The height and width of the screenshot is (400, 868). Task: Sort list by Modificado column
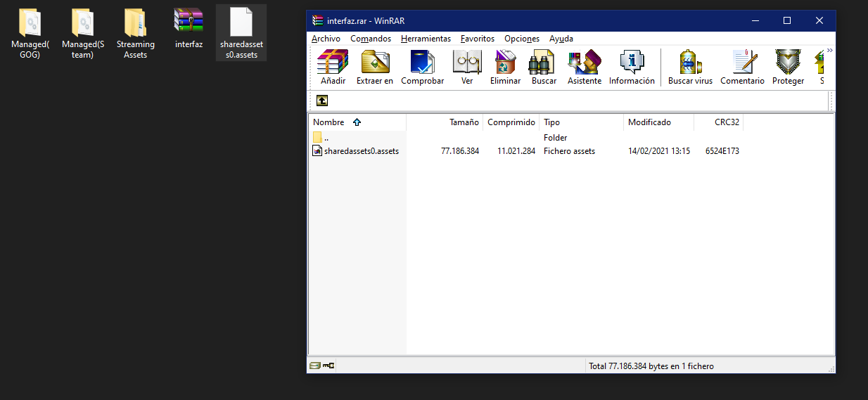[x=659, y=122]
